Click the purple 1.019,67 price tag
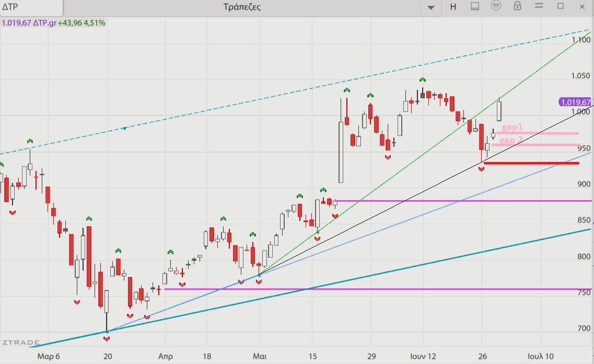 pos(575,102)
